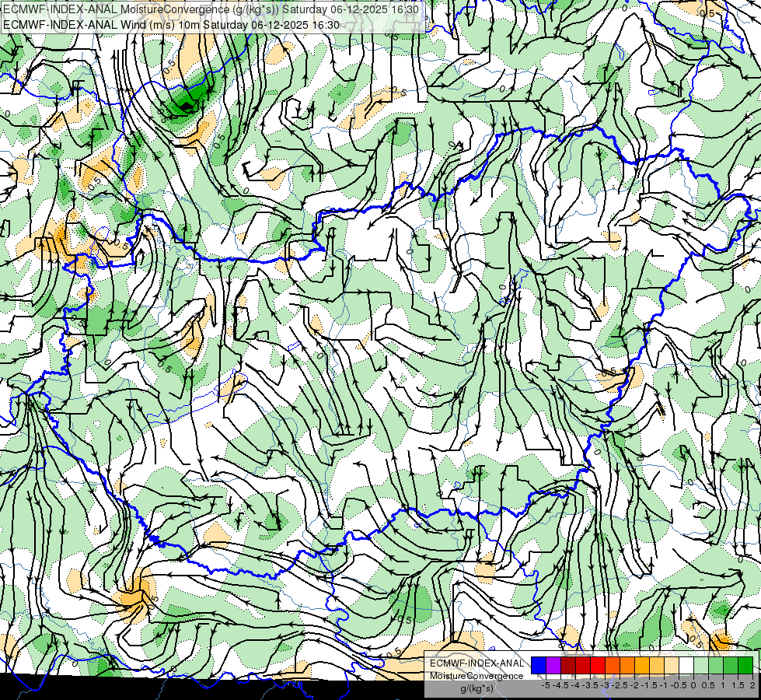Click the purple legend color swatch
Viewport: 761px width, 700px height.
click(553, 666)
